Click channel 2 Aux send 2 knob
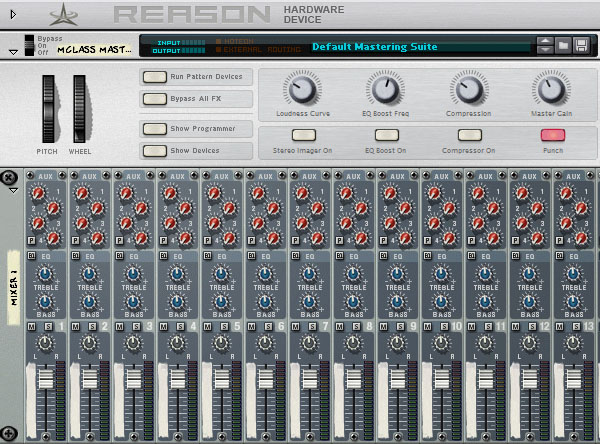The width and height of the screenshot is (600, 444). 98,208
